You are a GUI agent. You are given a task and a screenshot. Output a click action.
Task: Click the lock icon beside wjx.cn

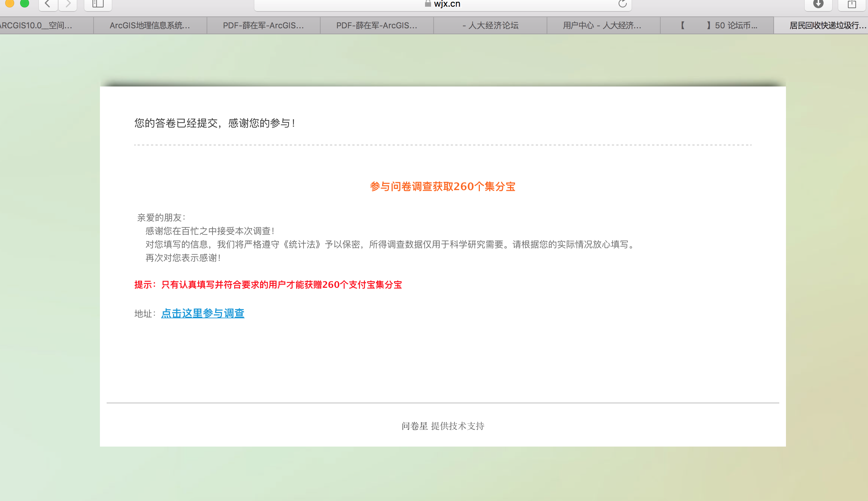pyautogui.click(x=428, y=4)
